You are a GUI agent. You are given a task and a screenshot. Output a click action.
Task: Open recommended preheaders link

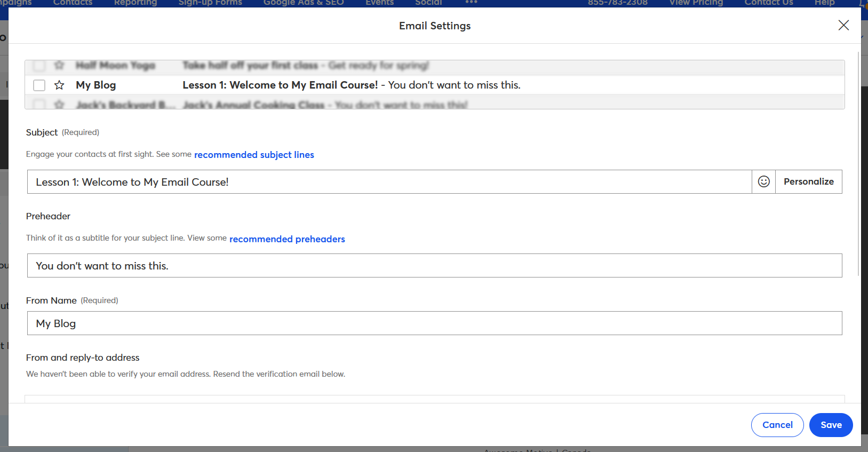pos(287,239)
